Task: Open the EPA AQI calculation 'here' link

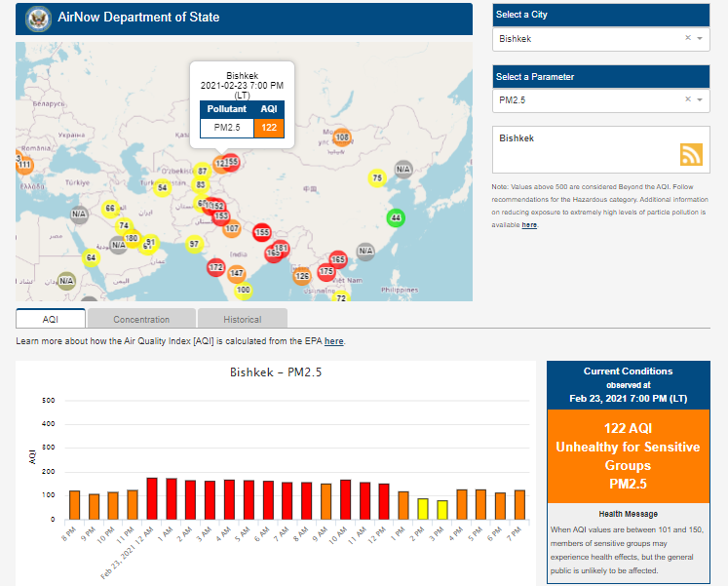Action: pos(333,341)
